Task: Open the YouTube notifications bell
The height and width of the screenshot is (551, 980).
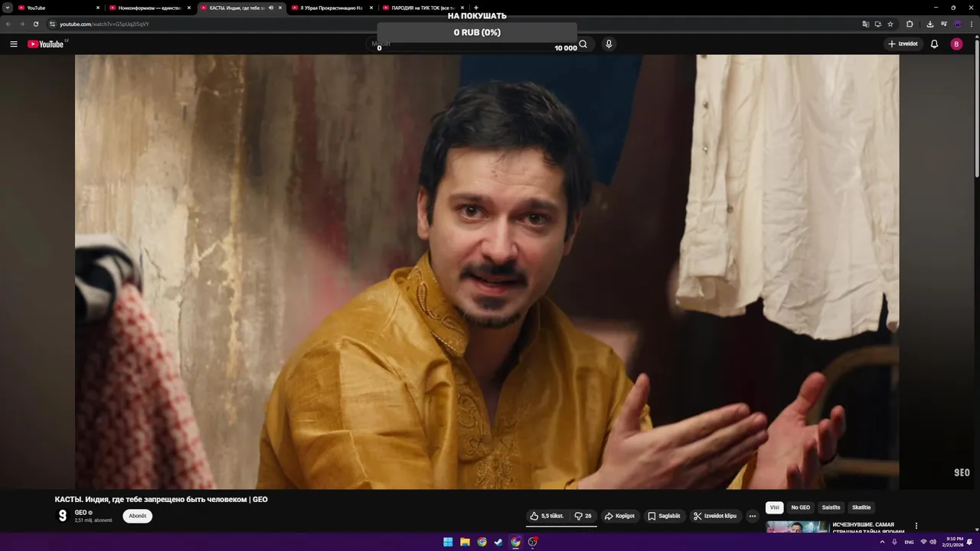Action: click(934, 44)
